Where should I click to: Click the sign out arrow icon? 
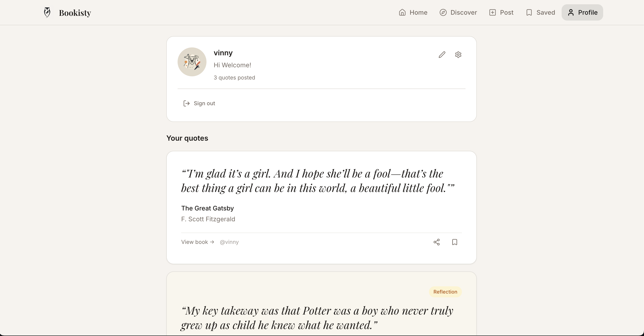click(x=186, y=103)
